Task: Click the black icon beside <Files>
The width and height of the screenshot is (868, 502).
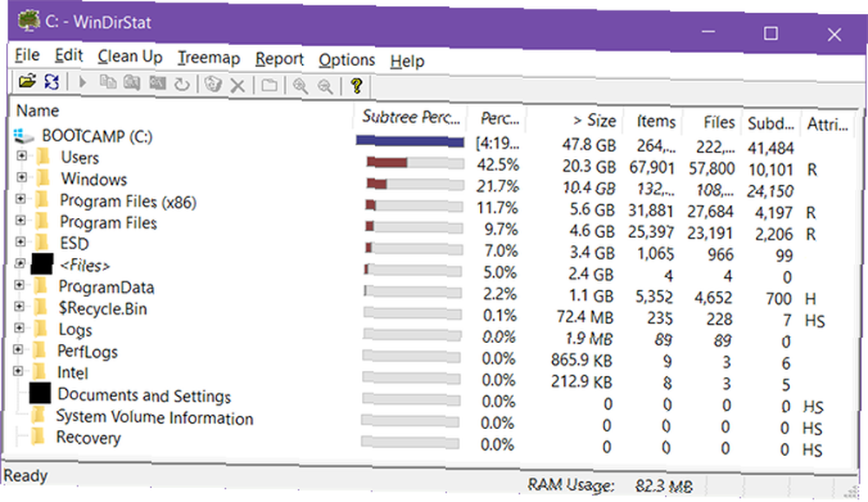Action: [x=42, y=264]
